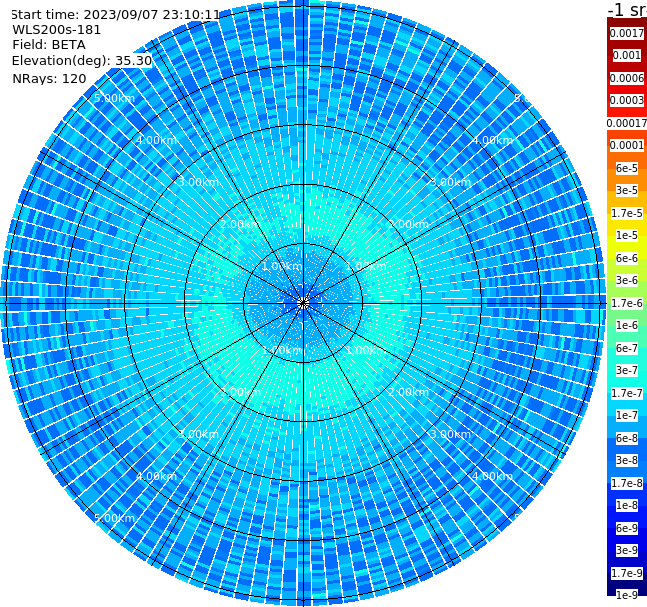This screenshot has height=607, width=647.
Task: Select the 0.0006 colorbar tick label
Action: 626,78
